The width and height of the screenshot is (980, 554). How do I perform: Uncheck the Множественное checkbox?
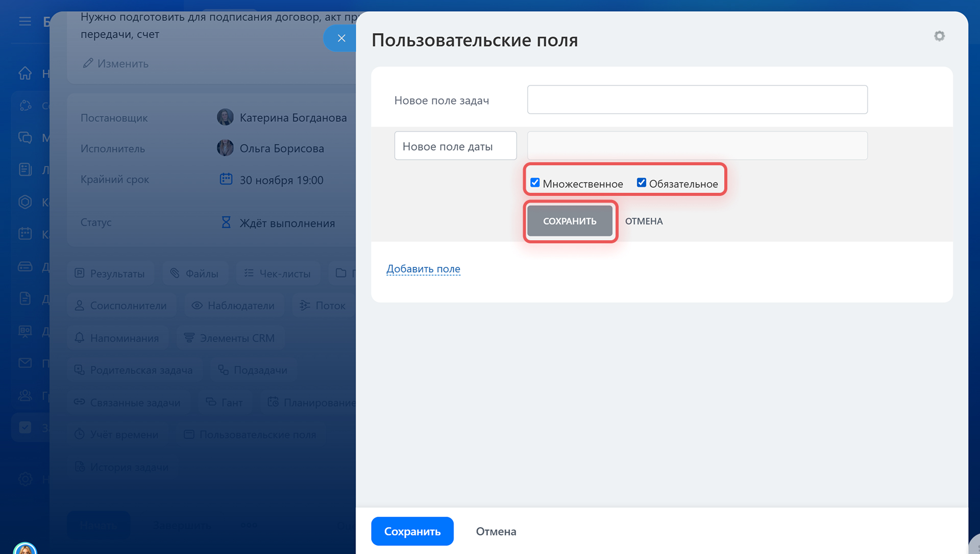pyautogui.click(x=535, y=183)
